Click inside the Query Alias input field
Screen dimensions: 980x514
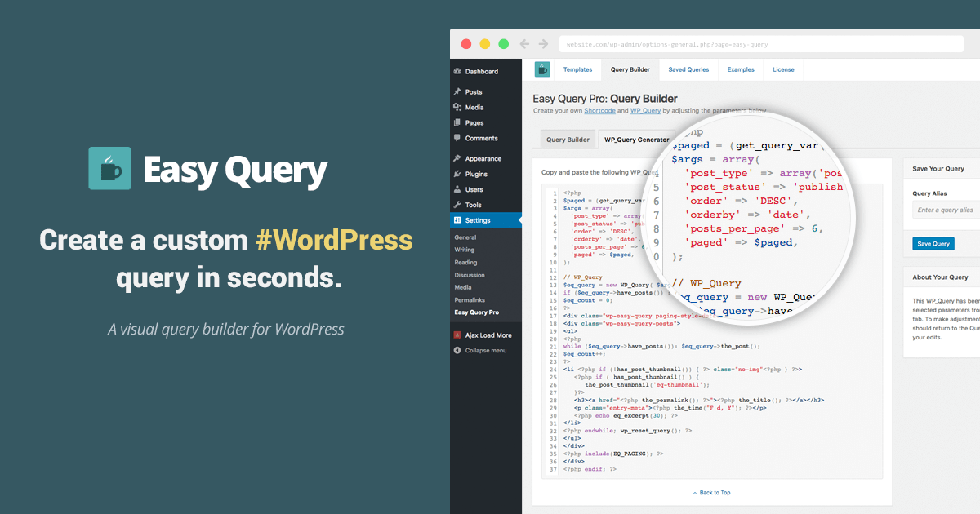pos(945,210)
